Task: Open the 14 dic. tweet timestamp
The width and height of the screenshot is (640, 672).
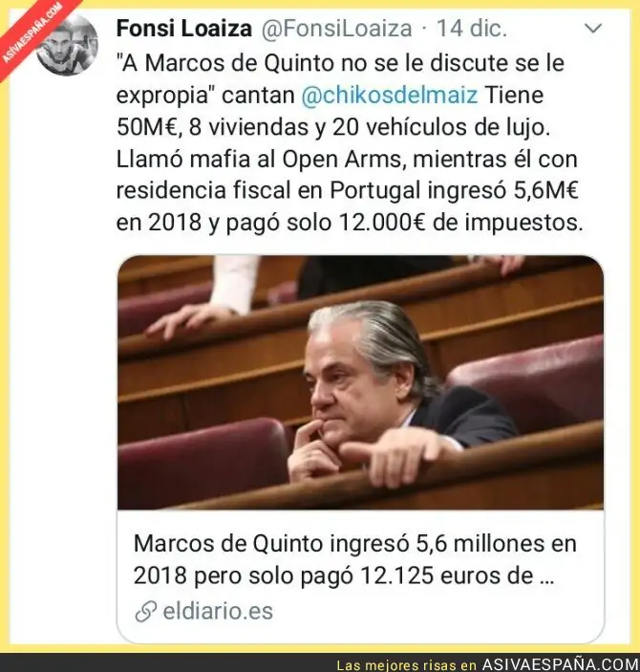Action: (472, 29)
